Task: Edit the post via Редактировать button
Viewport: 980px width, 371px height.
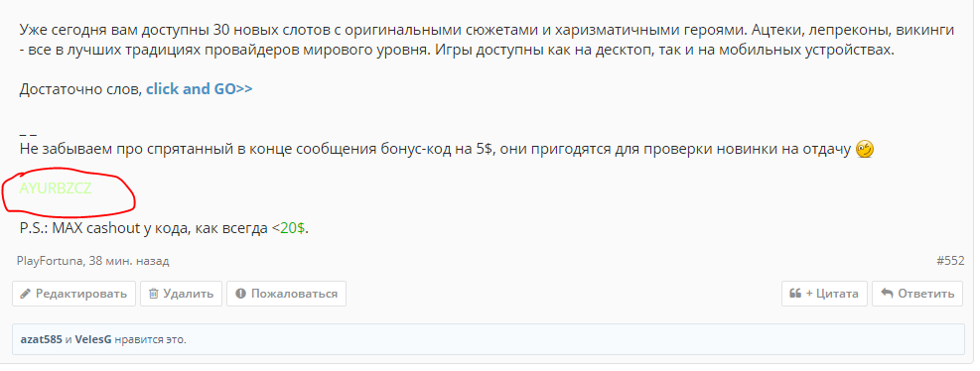Action: click(x=73, y=294)
